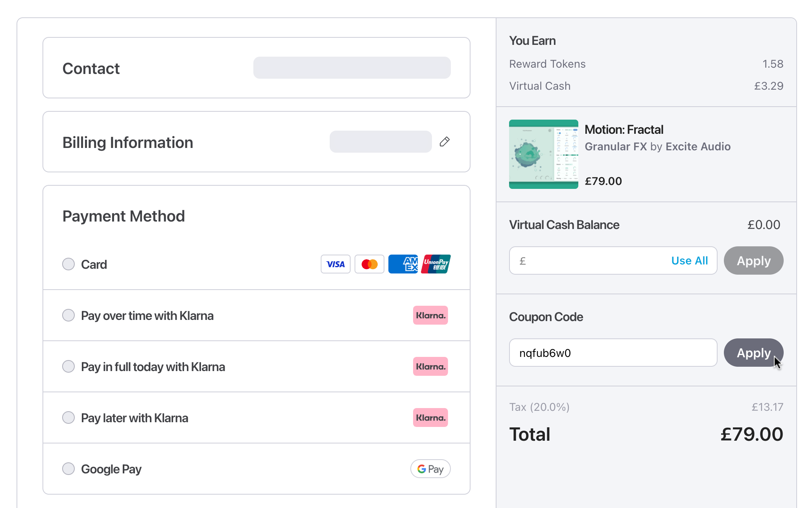The height and width of the screenshot is (508, 812).
Task: Click Klarna badge beside Pay over time
Action: point(430,315)
